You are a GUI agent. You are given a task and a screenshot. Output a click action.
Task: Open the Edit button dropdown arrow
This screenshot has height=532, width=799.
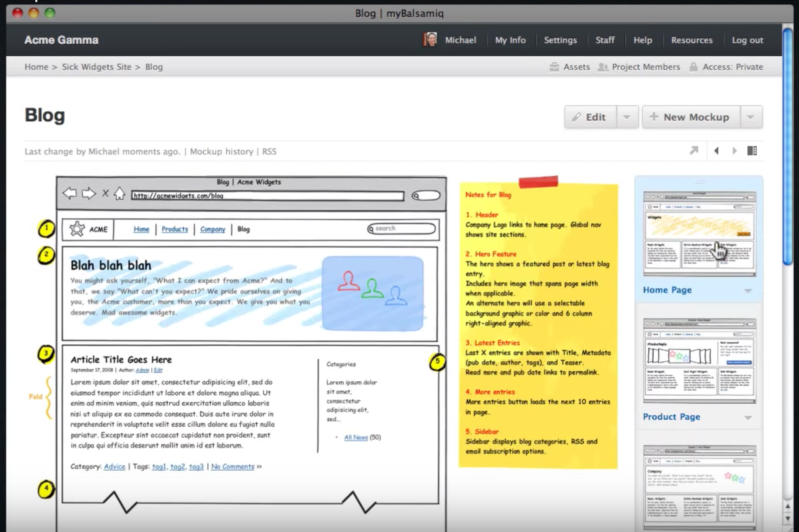pyautogui.click(x=627, y=117)
